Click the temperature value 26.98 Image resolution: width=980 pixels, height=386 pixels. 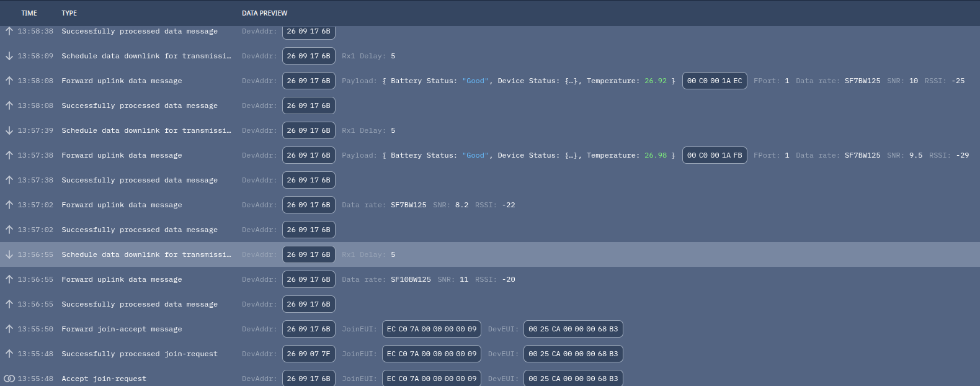click(x=656, y=155)
